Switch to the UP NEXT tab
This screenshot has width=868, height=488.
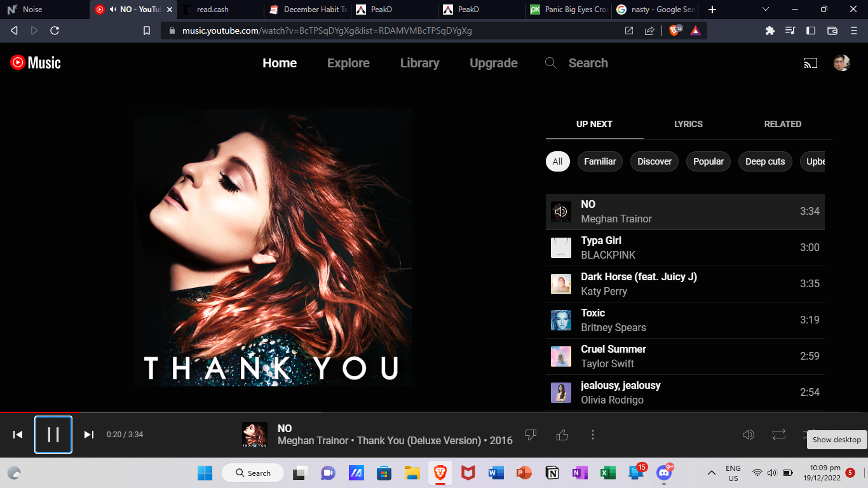point(594,124)
